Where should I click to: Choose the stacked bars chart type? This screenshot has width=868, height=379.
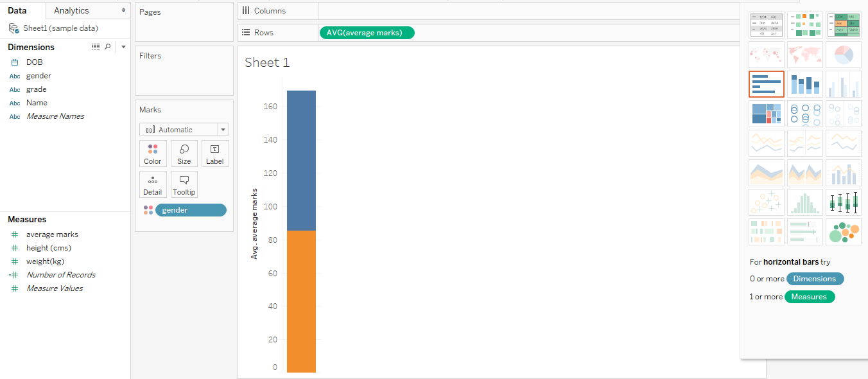tap(804, 84)
